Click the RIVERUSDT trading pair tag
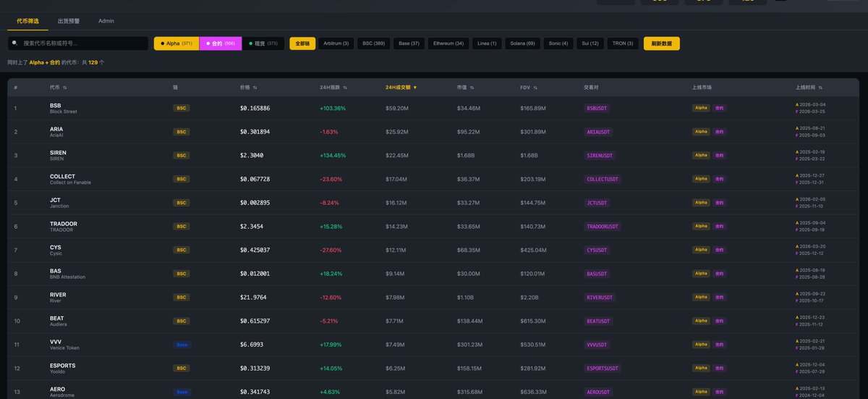Viewport: 868px width, 399px height. pyautogui.click(x=600, y=298)
